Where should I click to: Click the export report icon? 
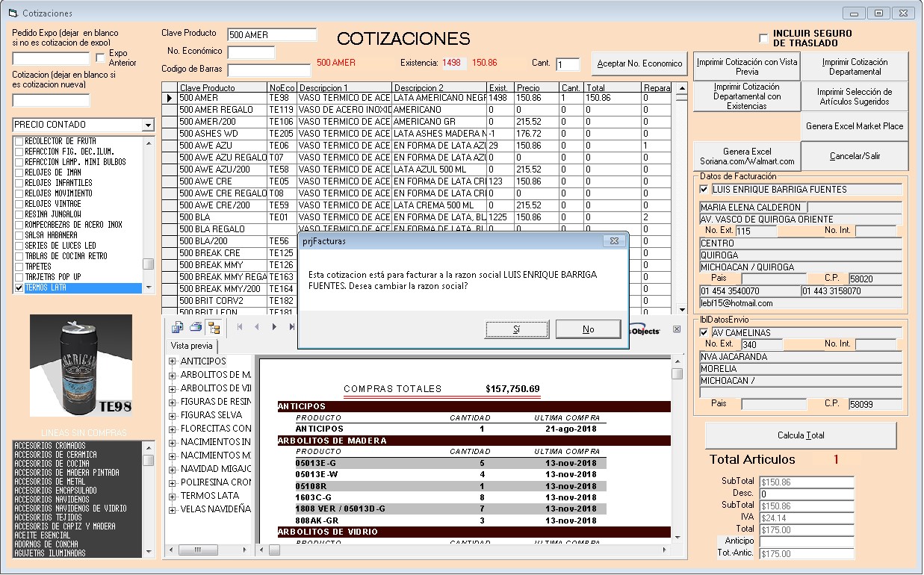pyautogui.click(x=177, y=327)
